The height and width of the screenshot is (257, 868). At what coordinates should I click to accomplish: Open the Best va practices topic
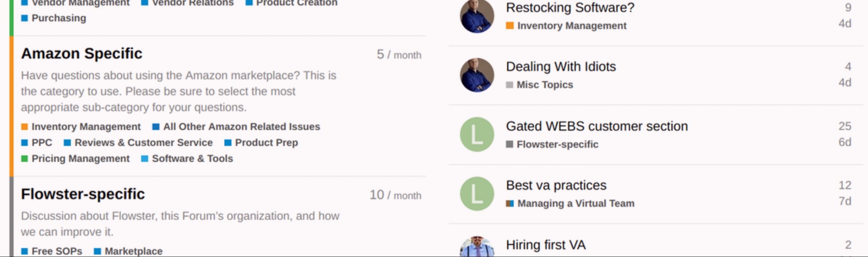556,185
